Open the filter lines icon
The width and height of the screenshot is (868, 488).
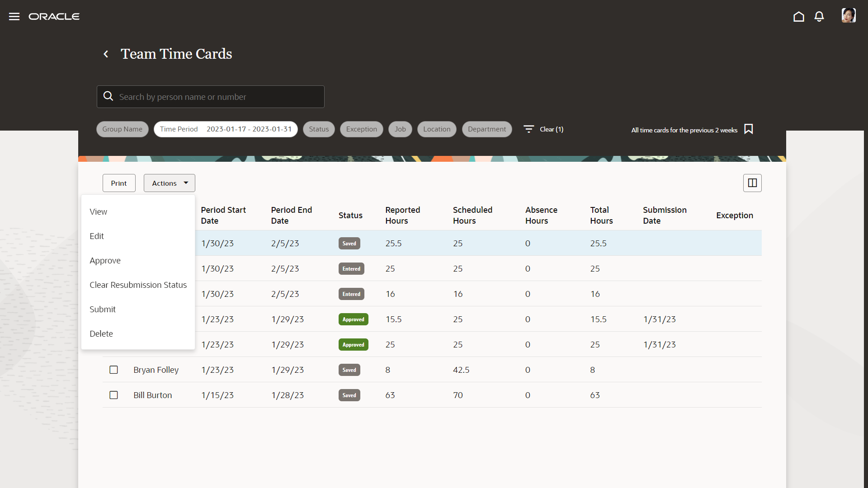pos(528,129)
